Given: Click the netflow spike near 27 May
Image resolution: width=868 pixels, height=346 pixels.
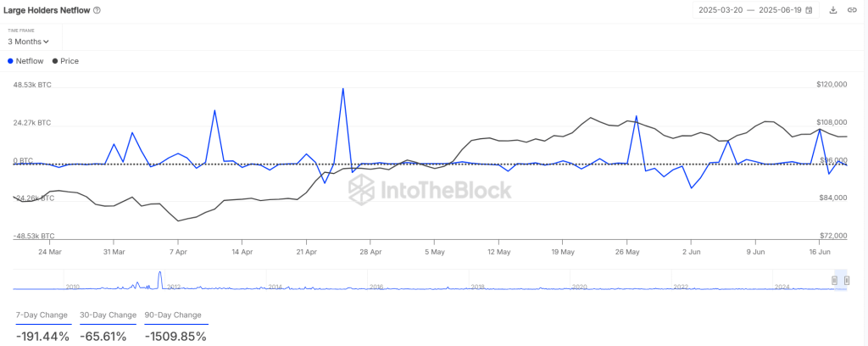Looking at the screenshot, I should pyautogui.click(x=636, y=116).
